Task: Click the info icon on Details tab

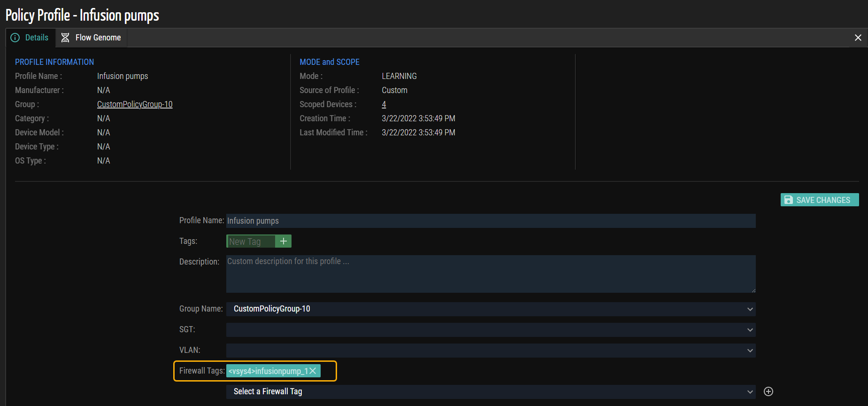Action: coord(15,38)
